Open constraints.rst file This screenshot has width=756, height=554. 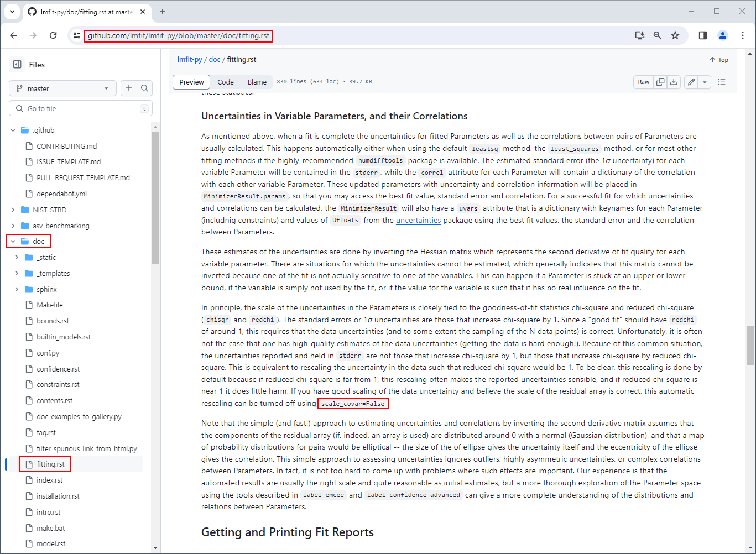point(58,385)
